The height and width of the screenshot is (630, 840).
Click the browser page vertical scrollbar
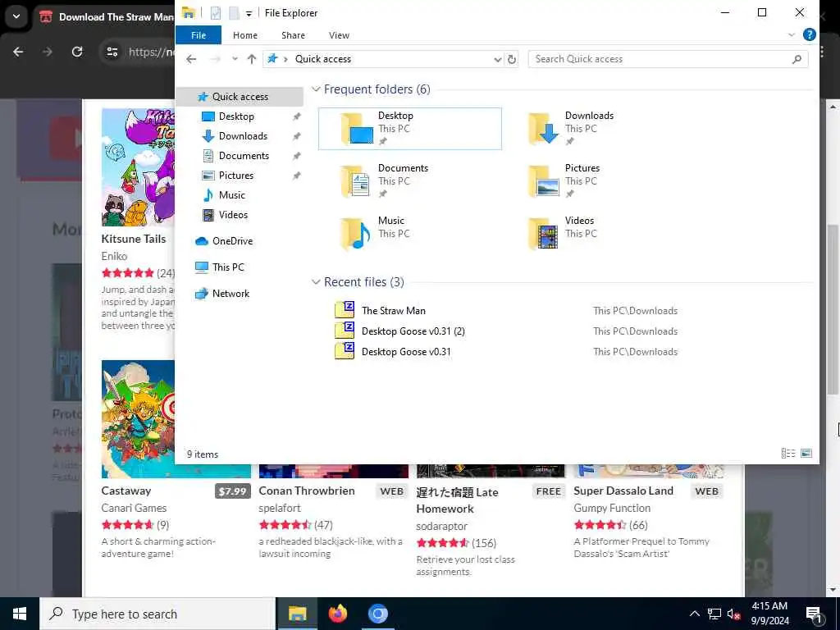pyautogui.click(x=833, y=309)
